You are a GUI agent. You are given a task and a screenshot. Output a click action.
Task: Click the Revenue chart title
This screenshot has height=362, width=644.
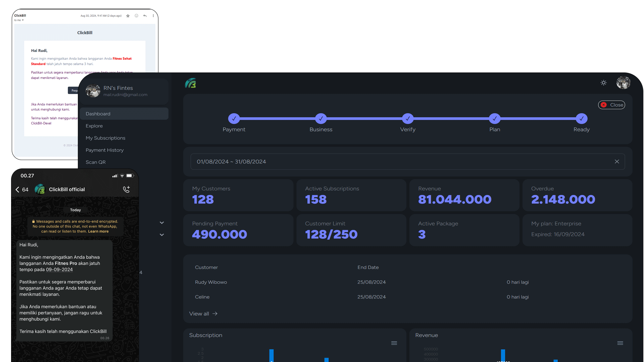click(x=427, y=335)
